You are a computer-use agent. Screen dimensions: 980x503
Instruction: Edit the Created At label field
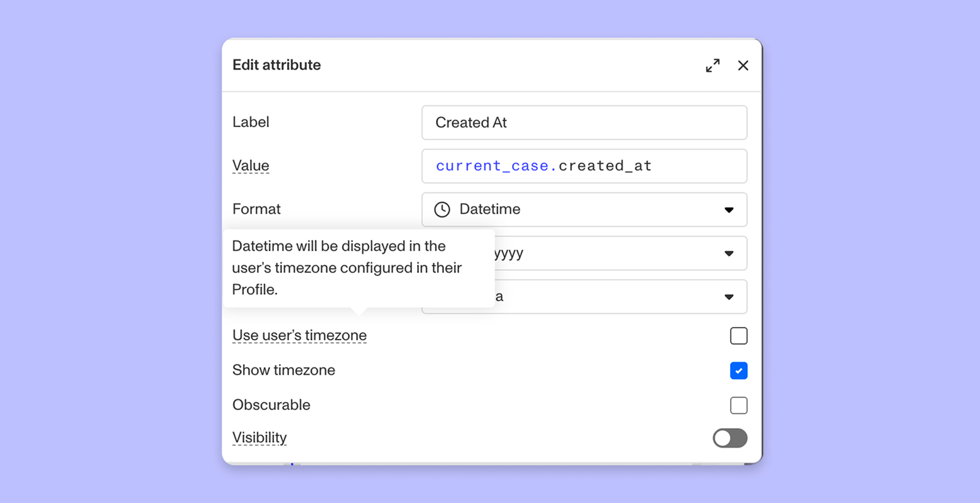pyautogui.click(x=584, y=123)
